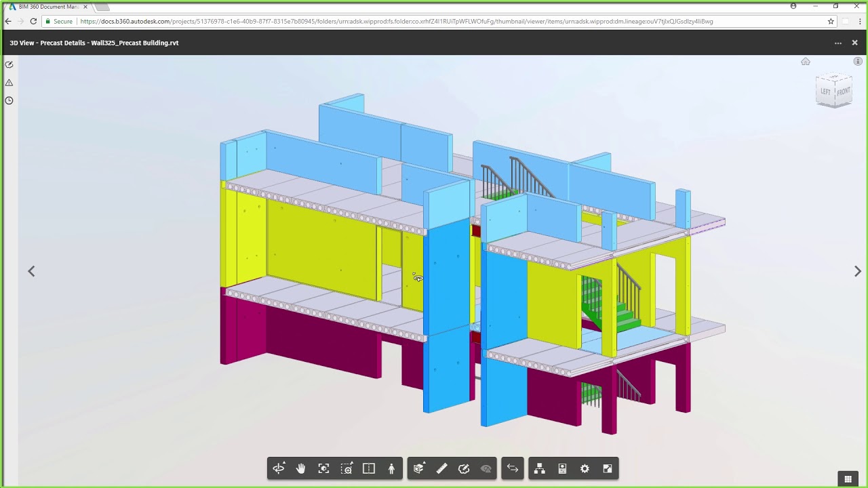The image size is (868, 488).
Task: Open the more options ellipsis menu
Action: tap(838, 43)
